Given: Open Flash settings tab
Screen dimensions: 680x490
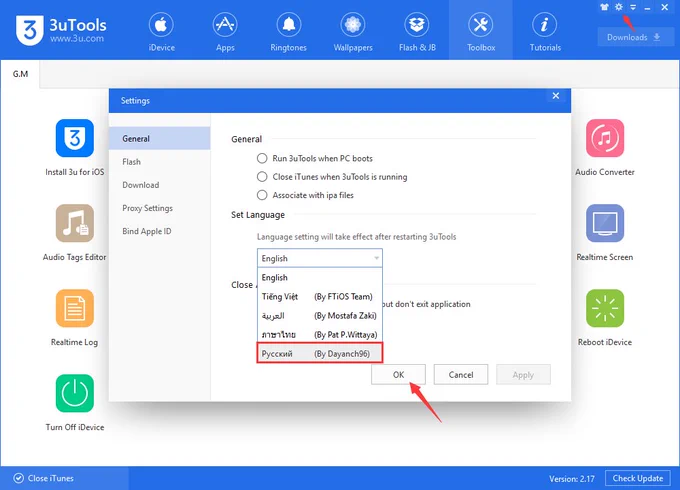Looking at the screenshot, I should (160, 162).
